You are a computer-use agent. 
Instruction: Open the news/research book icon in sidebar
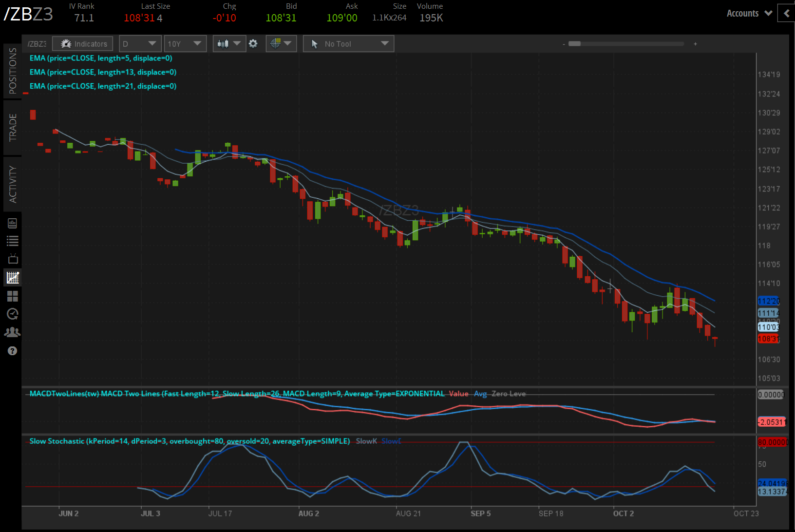pyautogui.click(x=13, y=223)
